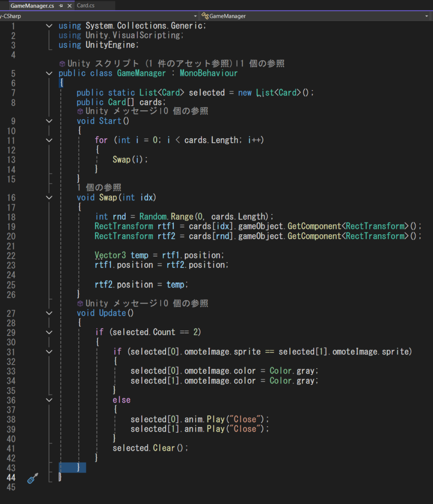Collapse the GameManager class block
The width and height of the screenshot is (433, 504).
[x=49, y=73]
